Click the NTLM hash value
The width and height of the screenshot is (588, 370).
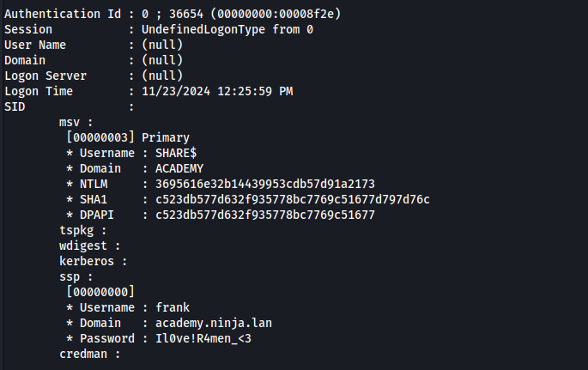click(264, 184)
